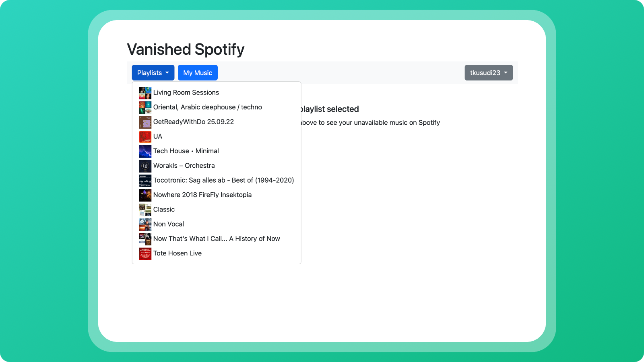Click the Vanished Spotify page title

coord(186,49)
